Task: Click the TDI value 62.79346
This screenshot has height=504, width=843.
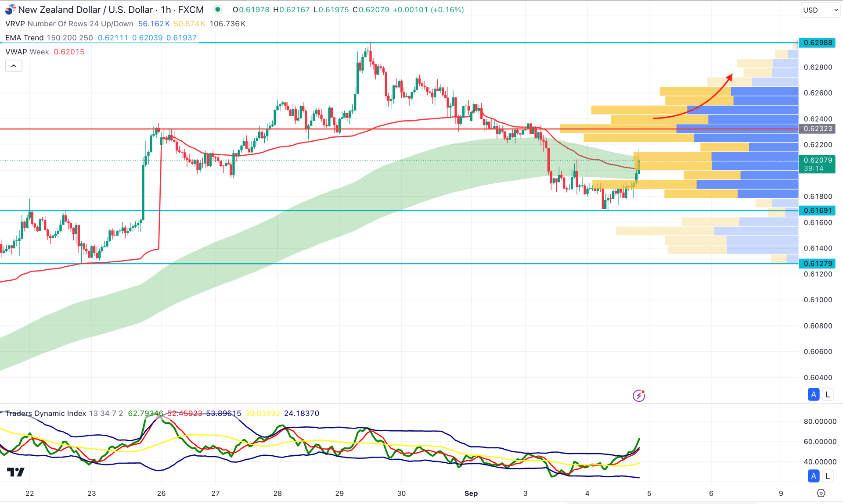Action: 145,413
